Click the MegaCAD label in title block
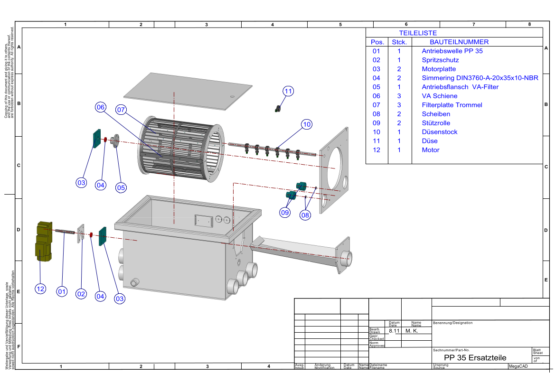The height and width of the screenshot is (392, 555). point(518,366)
